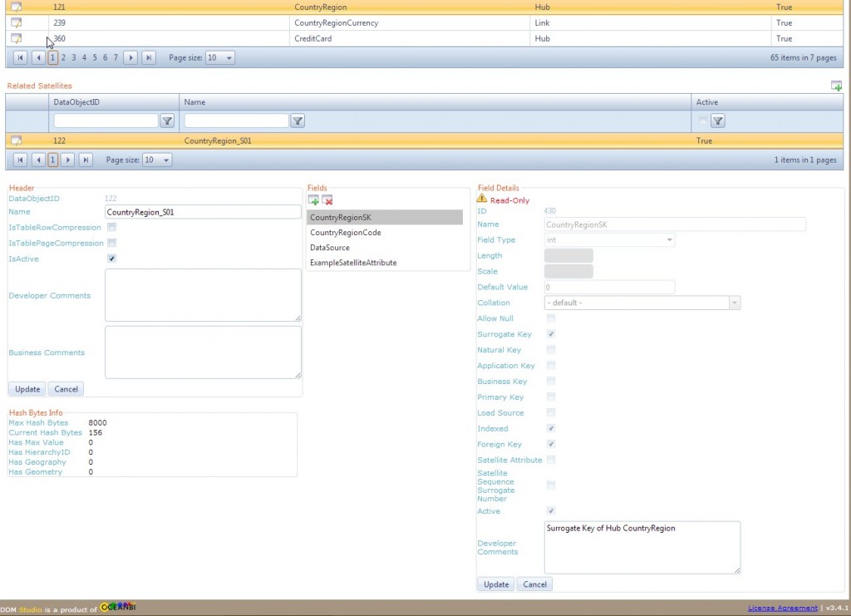Toggle the IsTableRowCompression checkbox

click(x=112, y=227)
